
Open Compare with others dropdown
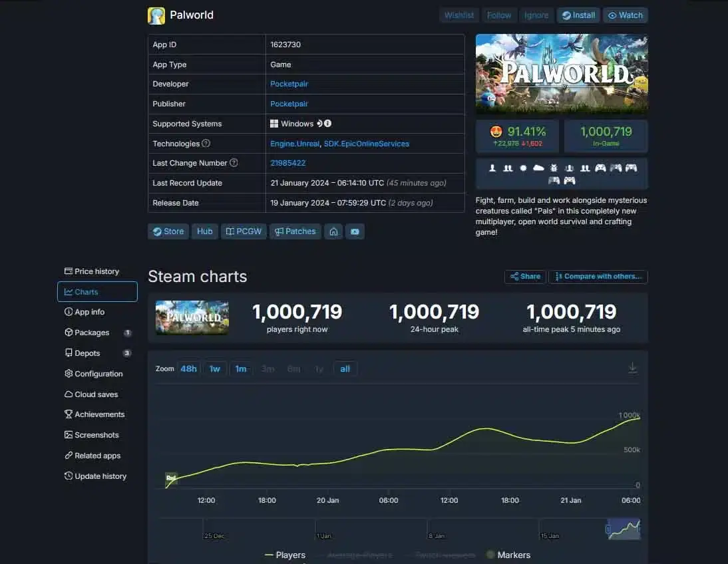[x=598, y=276]
